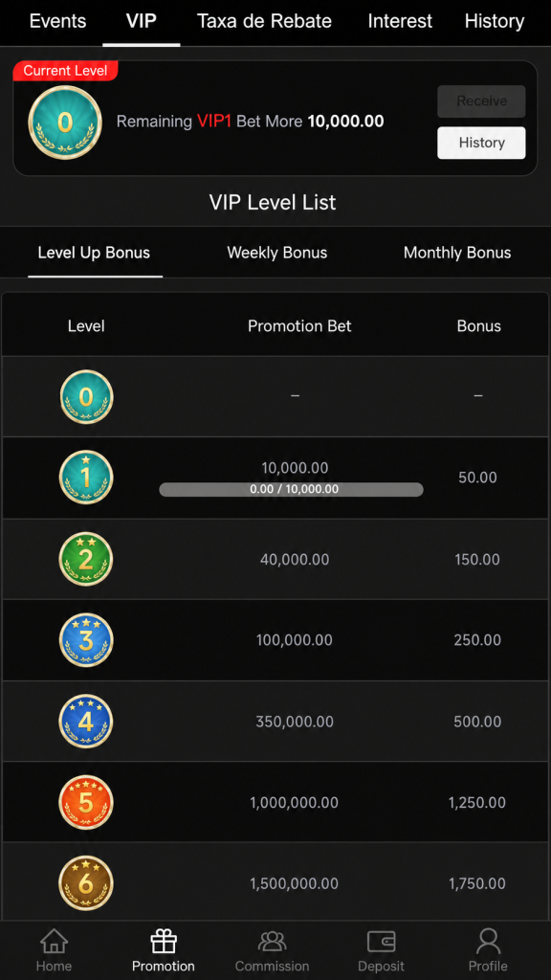Tap the Deposit wallet icon
The image size is (551, 980).
(381, 942)
